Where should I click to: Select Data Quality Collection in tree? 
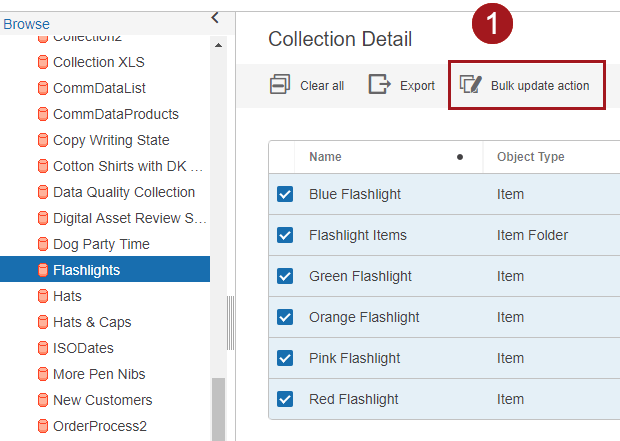[123, 192]
